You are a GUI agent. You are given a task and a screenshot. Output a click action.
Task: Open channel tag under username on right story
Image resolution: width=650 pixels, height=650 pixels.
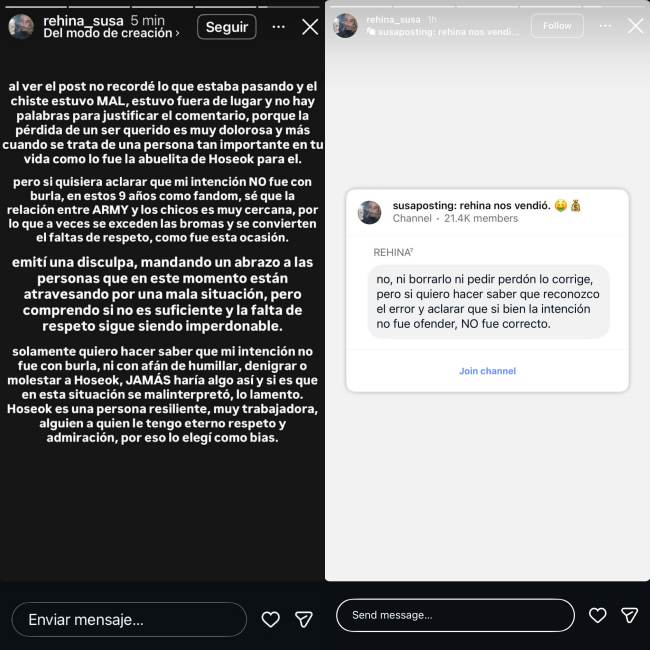click(x=443, y=32)
